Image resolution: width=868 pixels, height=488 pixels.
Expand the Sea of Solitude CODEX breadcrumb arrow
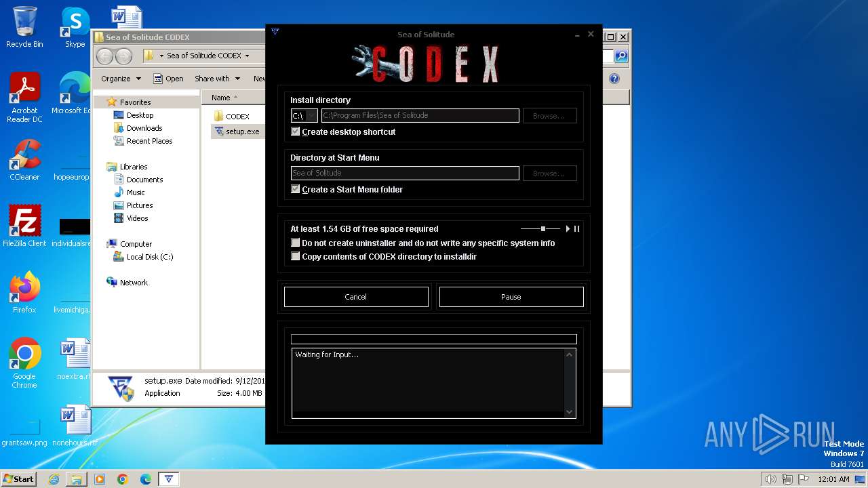click(x=247, y=56)
